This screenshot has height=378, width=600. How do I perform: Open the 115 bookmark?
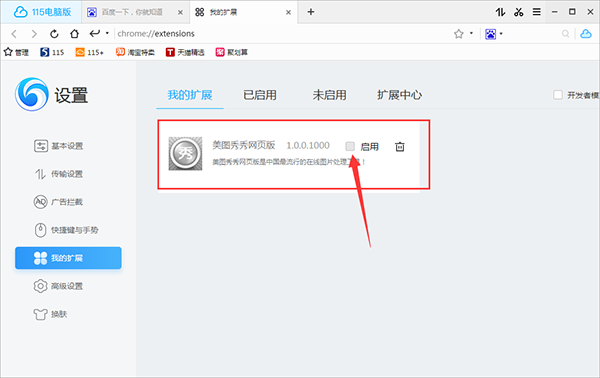[52, 52]
